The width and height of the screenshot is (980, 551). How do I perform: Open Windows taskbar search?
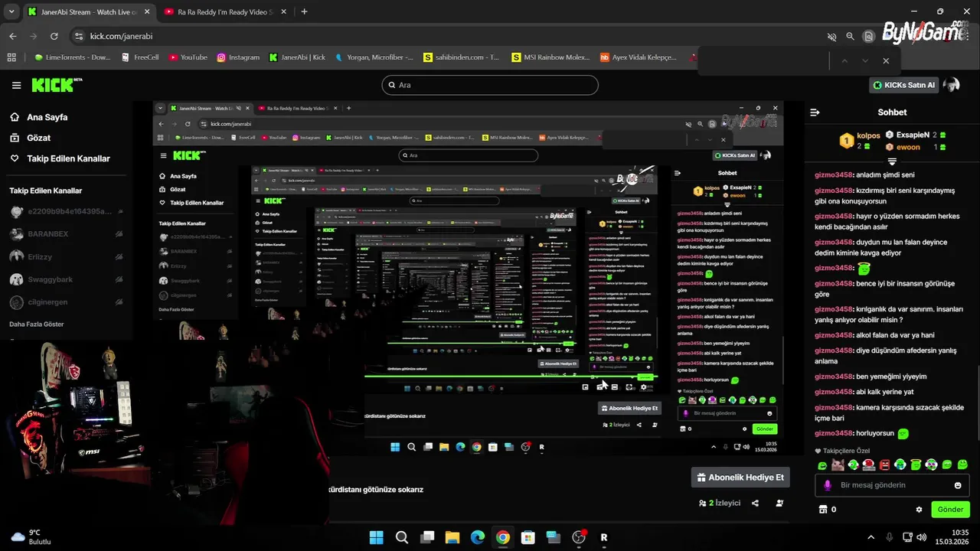(x=402, y=537)
